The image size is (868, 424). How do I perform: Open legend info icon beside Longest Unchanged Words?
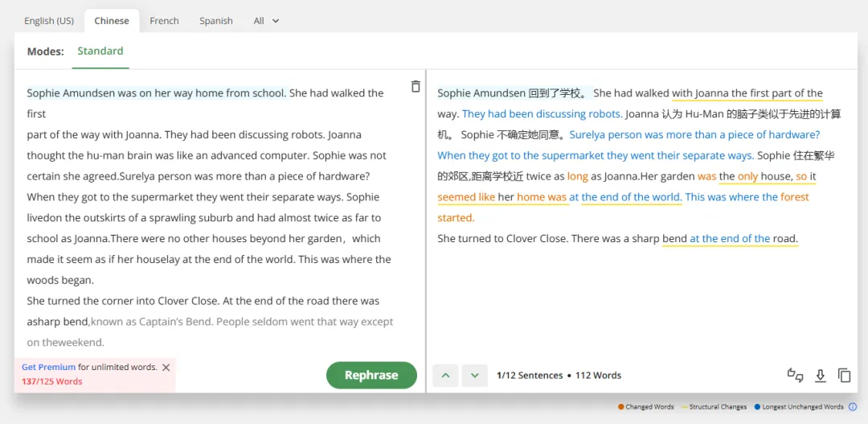coord(853,407)
